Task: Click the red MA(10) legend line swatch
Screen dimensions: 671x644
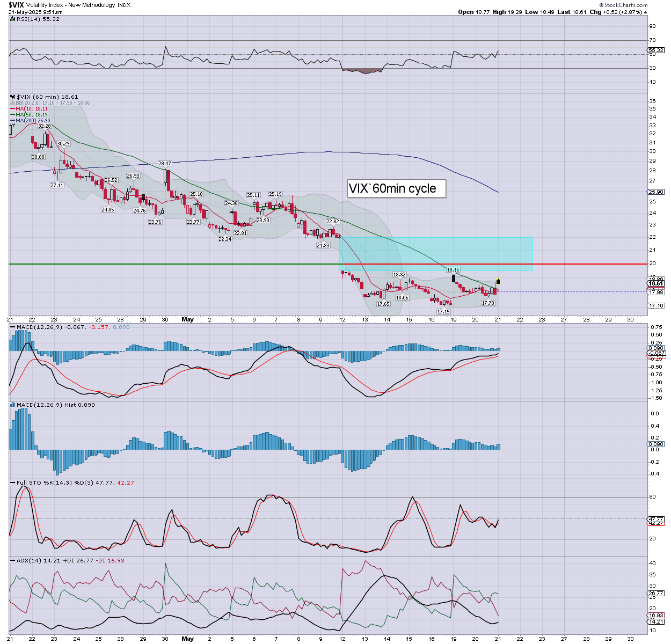Action: (12, 109)
